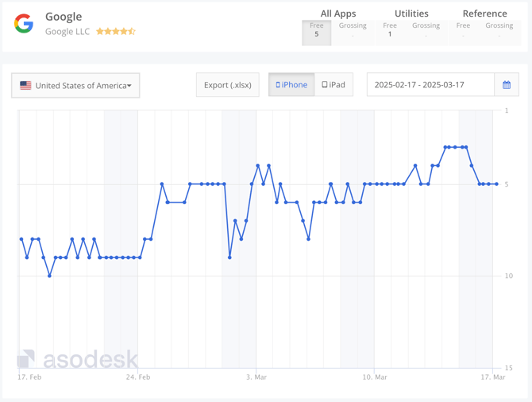The height and width of the screenshot is (402, 532).
Task: Select All Apps Free ranking tab
Action: tap(317, 30)
